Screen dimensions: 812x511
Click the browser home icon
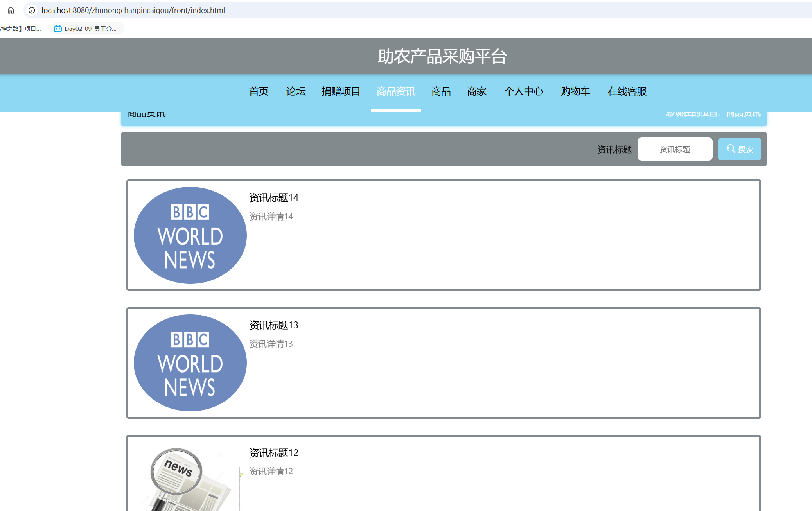click(x=11, y=10)
